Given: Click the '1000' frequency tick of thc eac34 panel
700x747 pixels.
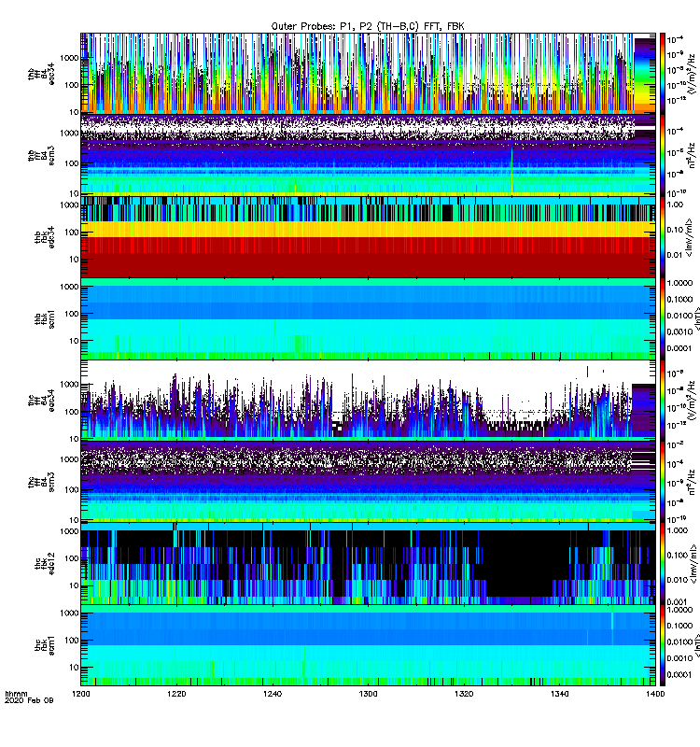Looking at the screenshot, I should [x=69, y=385].
